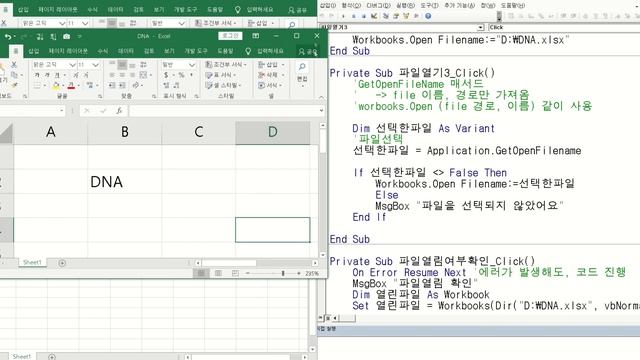
Task: Click the Wrap Text icon in DNA ribbon
Action: [143, 64]
